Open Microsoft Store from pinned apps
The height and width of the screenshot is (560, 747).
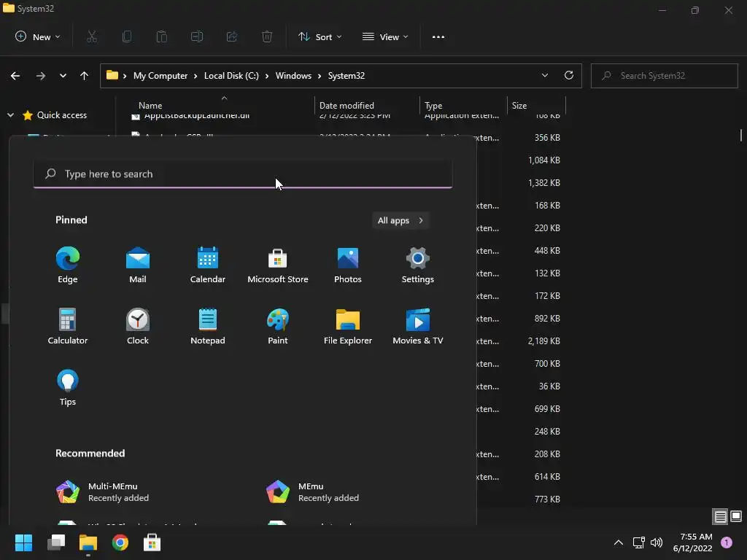pos(278,265)
